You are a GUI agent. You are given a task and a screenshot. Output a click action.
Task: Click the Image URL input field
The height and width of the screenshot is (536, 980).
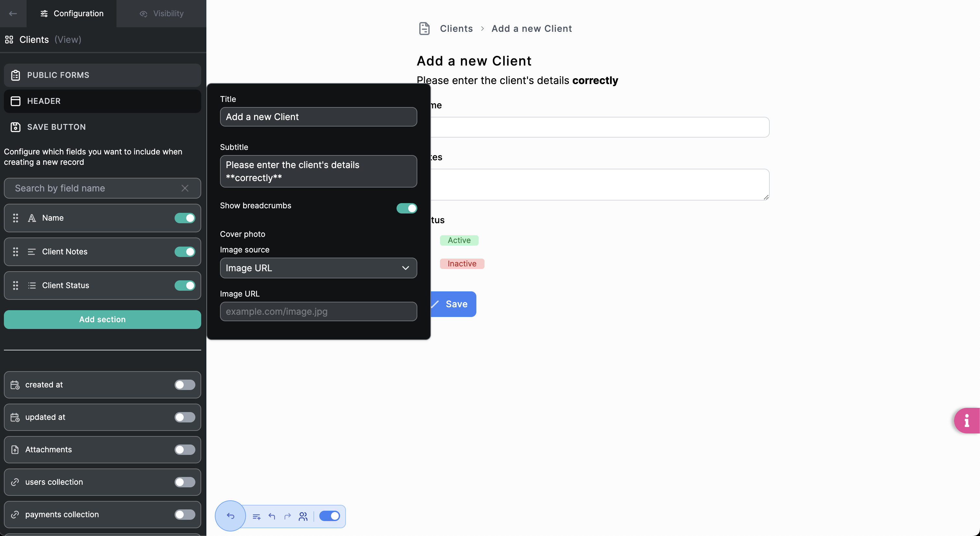click(x=318, y=311)
